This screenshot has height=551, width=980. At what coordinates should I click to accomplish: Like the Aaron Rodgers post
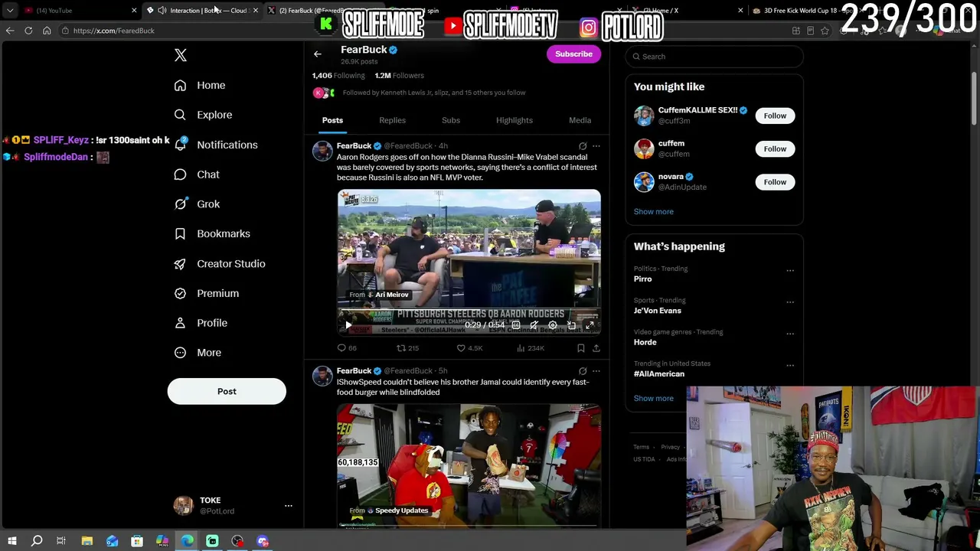pyautogui.click(x=469, y=348)
